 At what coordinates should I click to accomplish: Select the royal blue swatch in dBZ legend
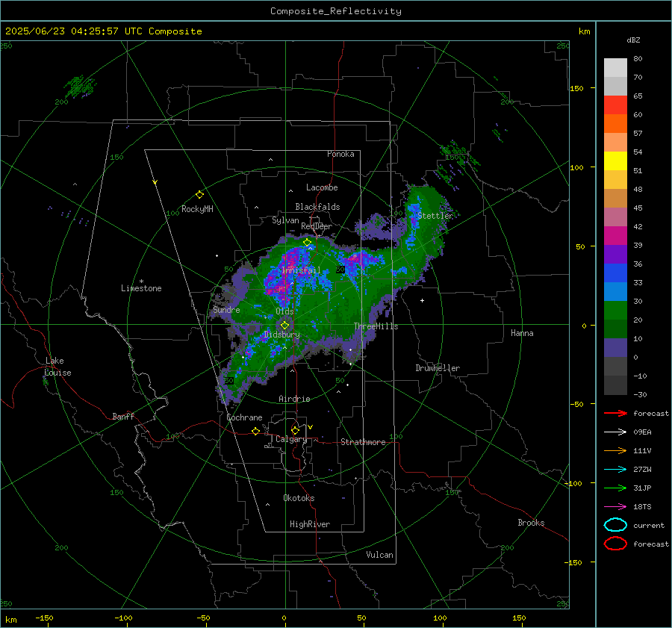(x=615, y=273)
